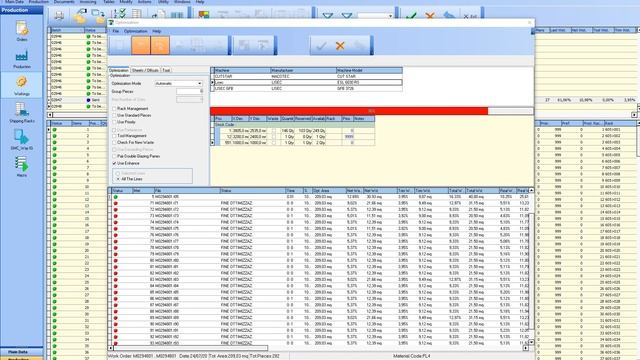
Task: Cancel with the Optimization dialog orange X
Action: tap(340, 46)
